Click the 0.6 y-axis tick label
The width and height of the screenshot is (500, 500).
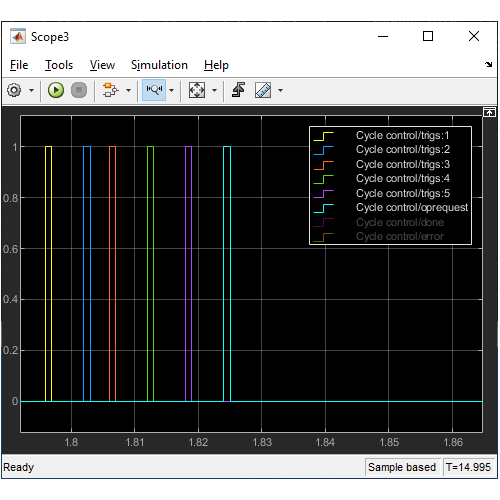click(10, 249)
